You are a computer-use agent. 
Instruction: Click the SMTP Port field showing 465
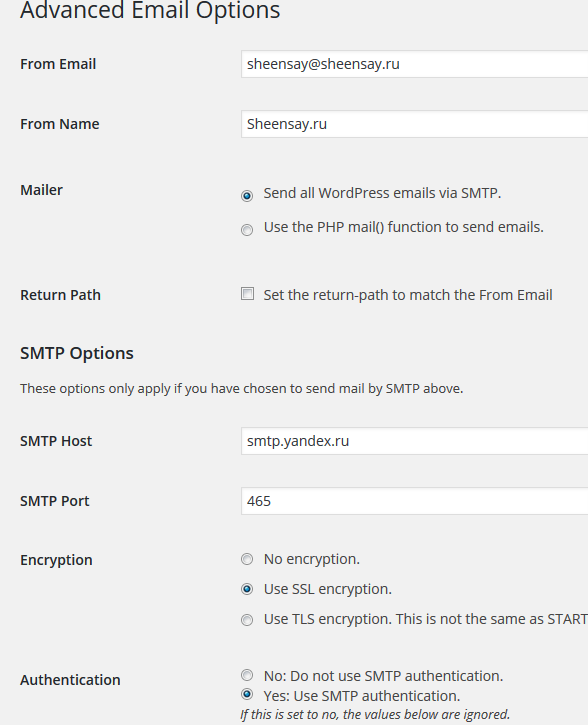[414, 501]
